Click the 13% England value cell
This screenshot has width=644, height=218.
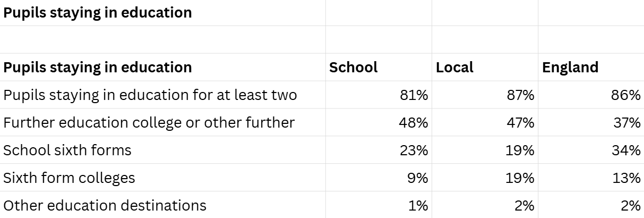[626, 178]
